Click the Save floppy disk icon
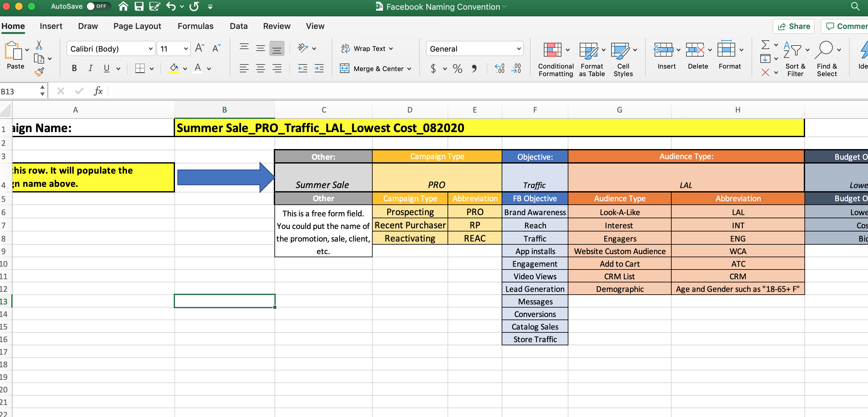Screen dimensions: 868x417 point(139,6)
